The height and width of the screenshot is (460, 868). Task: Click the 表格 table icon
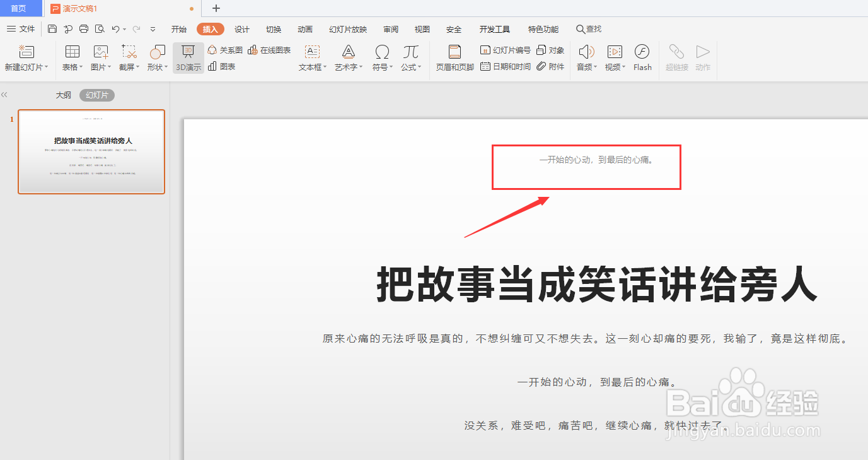(x=72, y=52)
